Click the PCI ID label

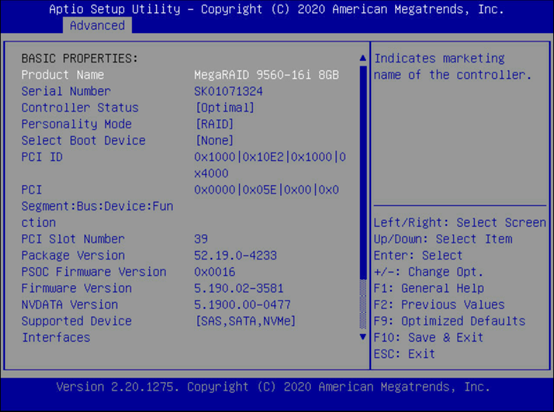(x=42, y=157)
